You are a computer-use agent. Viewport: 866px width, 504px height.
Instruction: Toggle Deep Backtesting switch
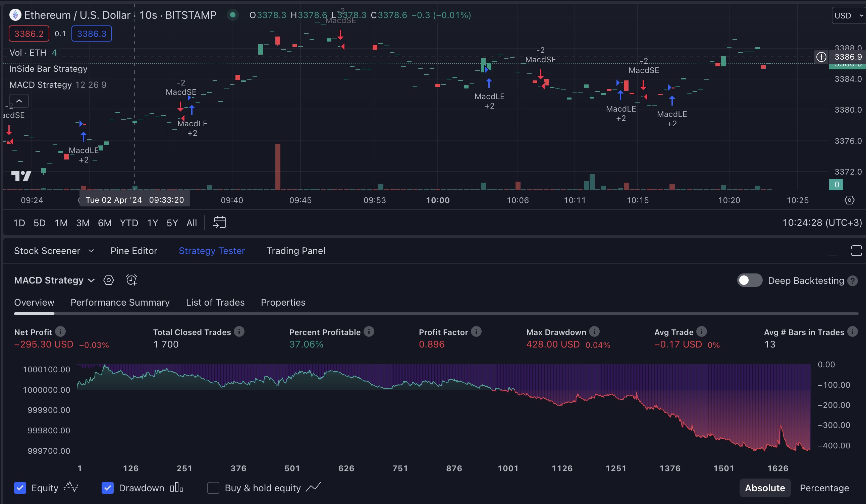(750, 280)
